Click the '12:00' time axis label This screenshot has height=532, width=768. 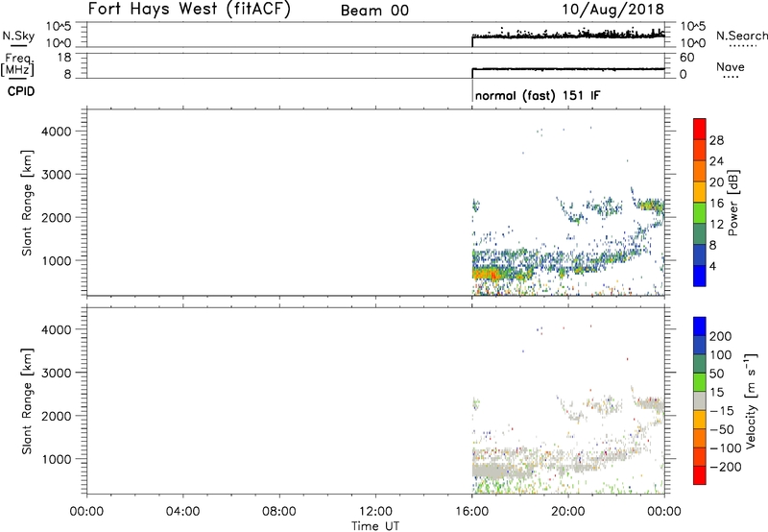pos(375,512)
